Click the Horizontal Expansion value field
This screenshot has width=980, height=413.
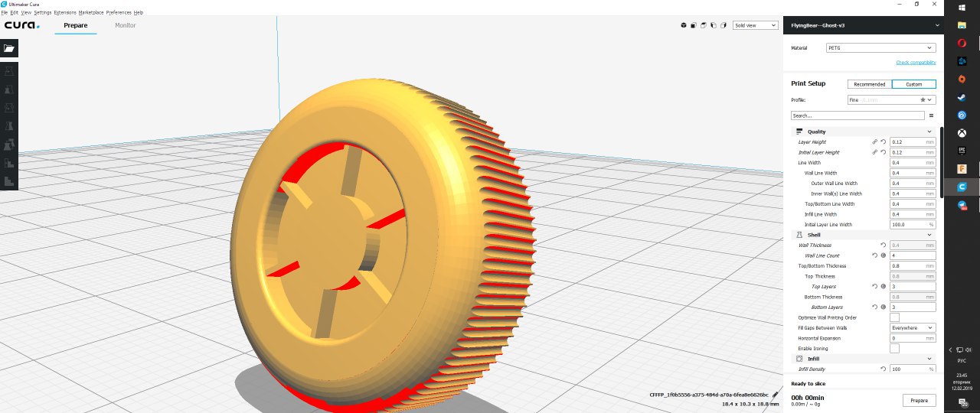pyautogui.click(x=913, y=338)
